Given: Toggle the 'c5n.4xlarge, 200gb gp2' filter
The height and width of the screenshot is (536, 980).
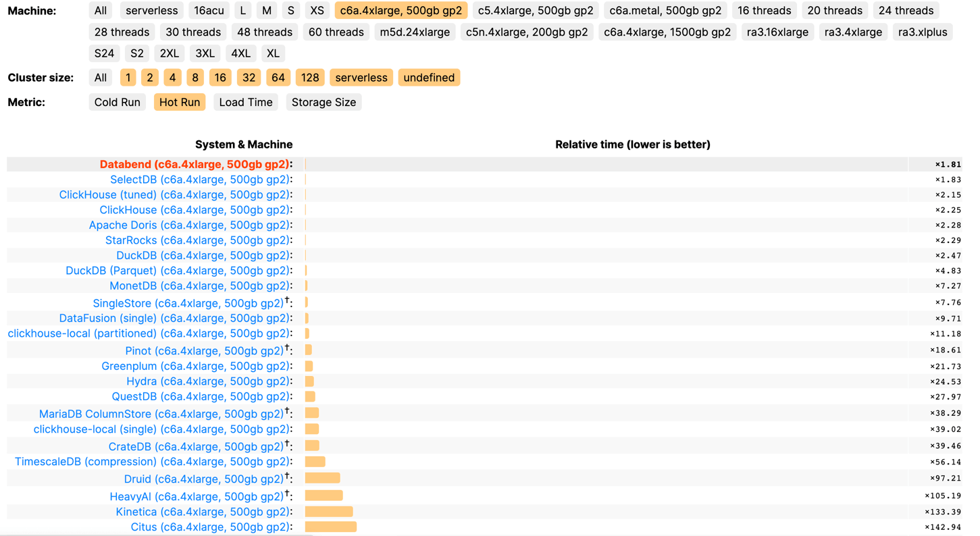Looking at the screenshot, I should (527, 32).
